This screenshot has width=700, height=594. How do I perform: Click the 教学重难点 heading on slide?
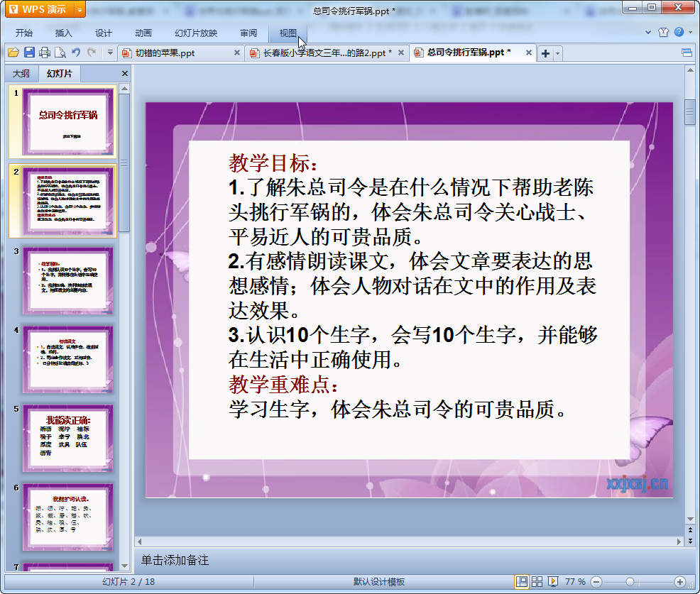click(x=283, y=384)
